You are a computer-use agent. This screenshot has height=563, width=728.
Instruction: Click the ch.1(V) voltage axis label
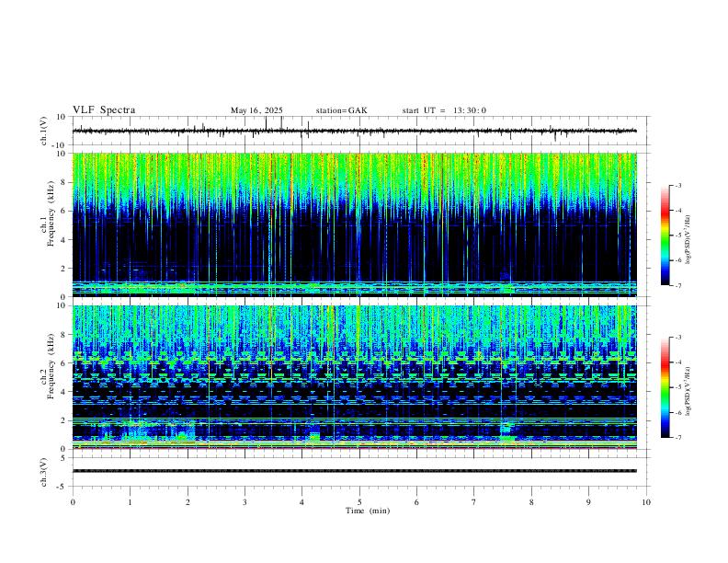tap(44, 131)
